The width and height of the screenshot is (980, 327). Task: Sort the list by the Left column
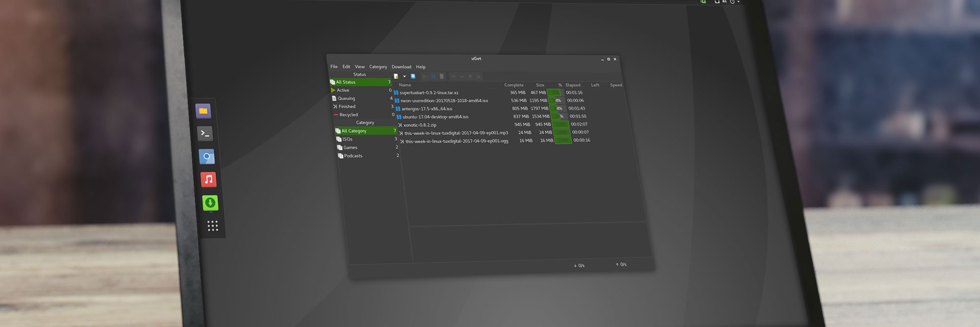595,85
